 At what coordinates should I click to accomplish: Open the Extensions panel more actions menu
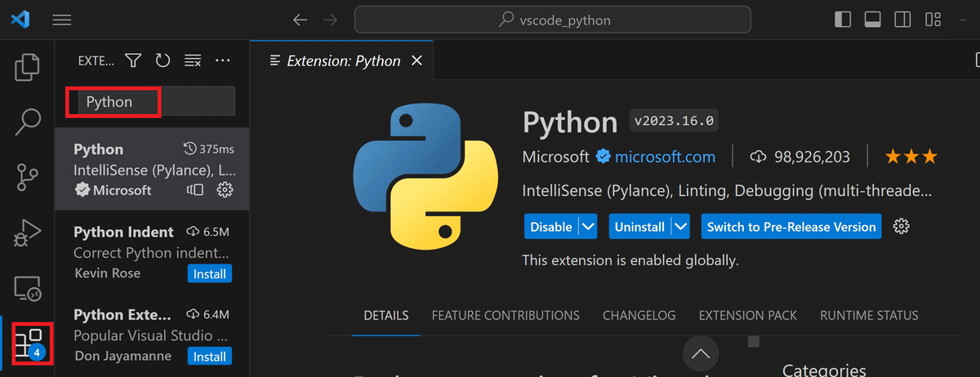222,60
